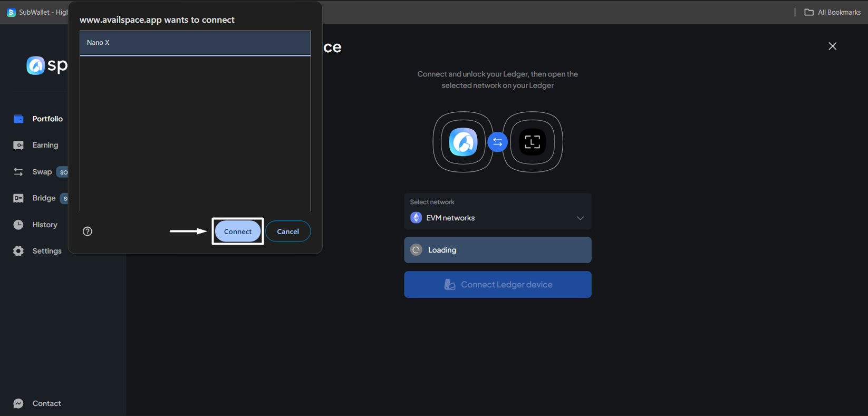Image resolution: width=868 pixels, height=416 pixels.
Task: Open the Bridge section icon
Action: pyautogui.click(x=18, y=198)
